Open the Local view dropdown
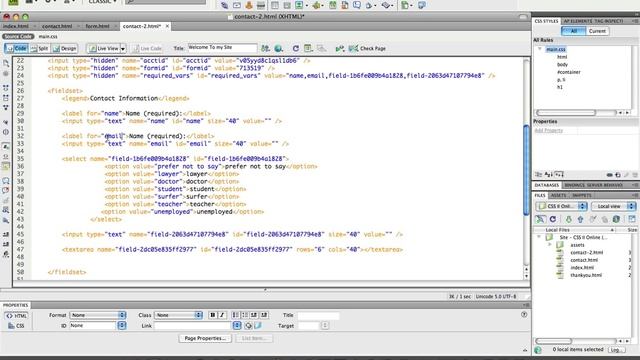Viewport: 640px width, 360px height. 613,206
